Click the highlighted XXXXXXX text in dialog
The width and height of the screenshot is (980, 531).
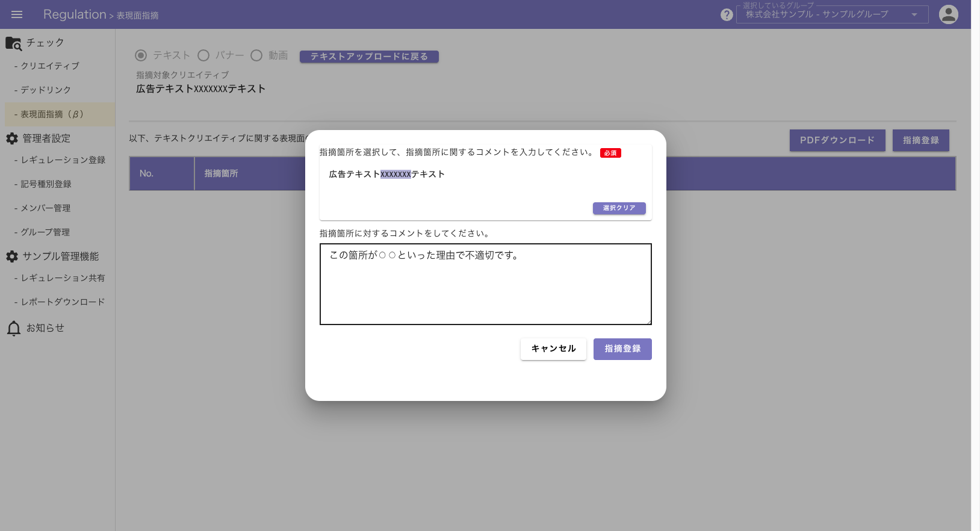point(395,175)
